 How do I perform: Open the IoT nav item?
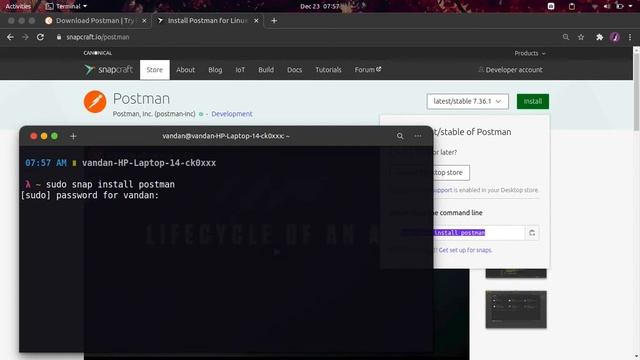pos(240,70)
